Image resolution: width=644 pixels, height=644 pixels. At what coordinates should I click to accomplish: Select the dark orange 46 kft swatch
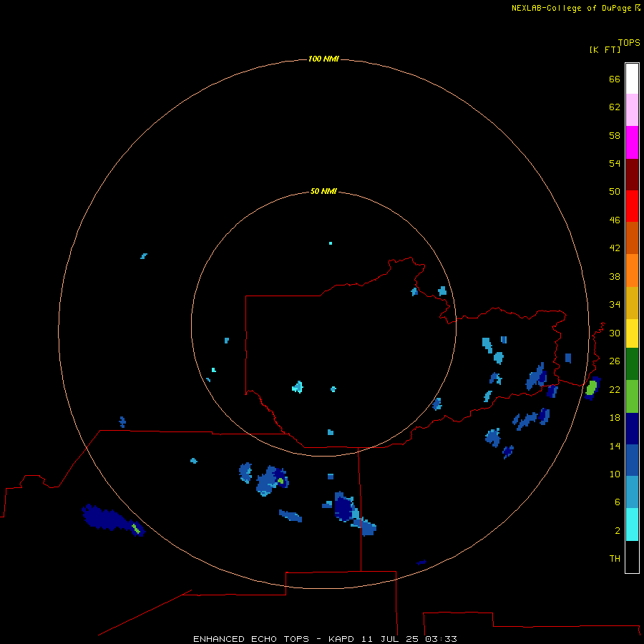(632, 238)
